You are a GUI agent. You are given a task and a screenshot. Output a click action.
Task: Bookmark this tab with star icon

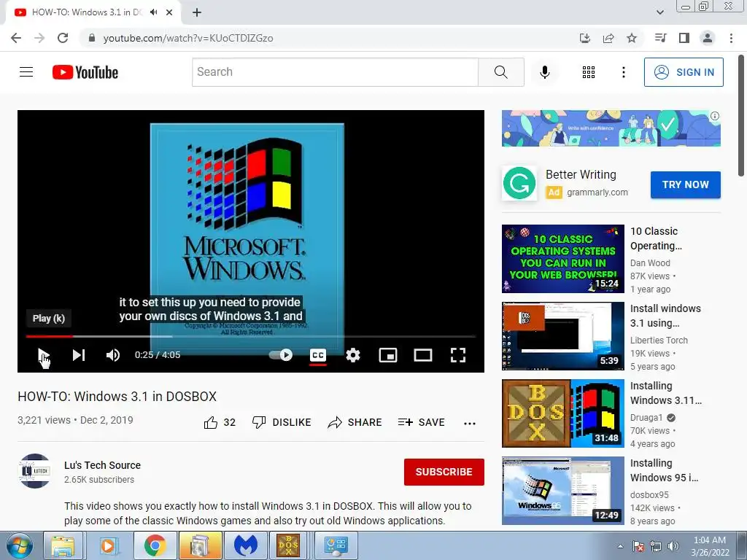coord(632,38)
